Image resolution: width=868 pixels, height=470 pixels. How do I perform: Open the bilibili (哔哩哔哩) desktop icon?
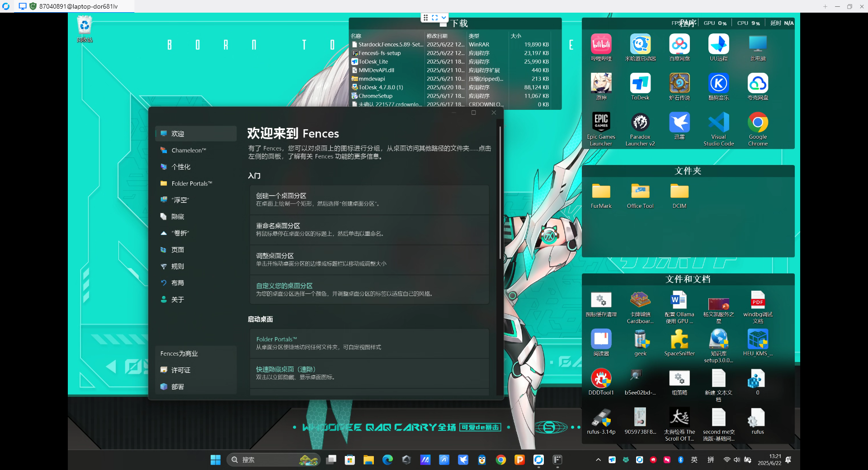[601, 45]
